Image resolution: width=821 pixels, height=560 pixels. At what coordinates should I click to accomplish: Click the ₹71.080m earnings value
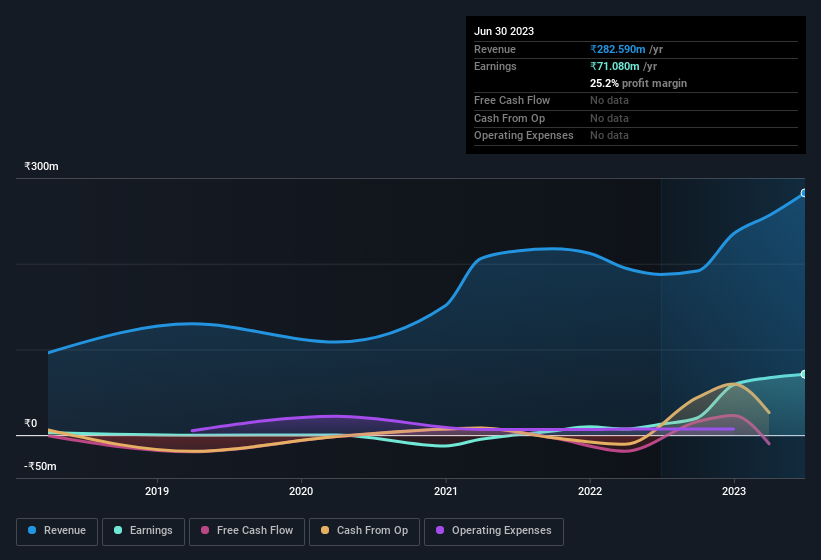pyautogui.click(x=615, y=66)
